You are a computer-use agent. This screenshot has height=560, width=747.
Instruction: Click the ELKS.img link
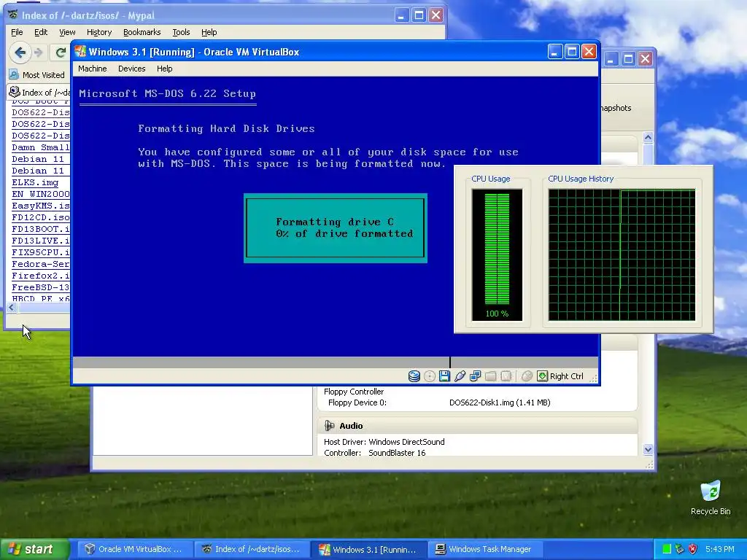pyautogui.click(x=35, y=182)
